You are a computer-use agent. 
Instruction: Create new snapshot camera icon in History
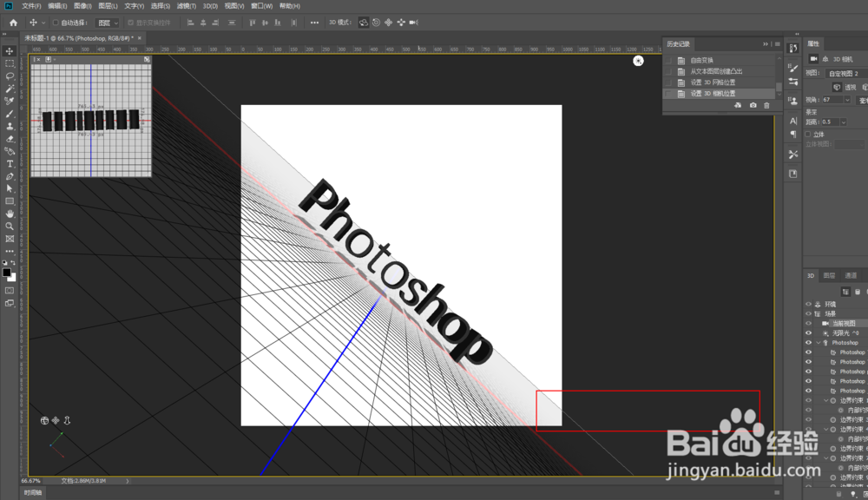point(753,105)
